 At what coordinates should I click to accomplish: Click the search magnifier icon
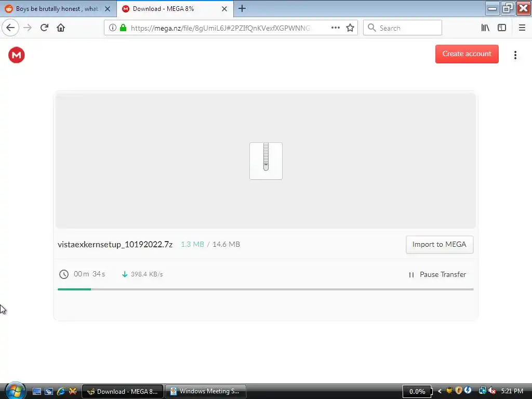(372, 28)
